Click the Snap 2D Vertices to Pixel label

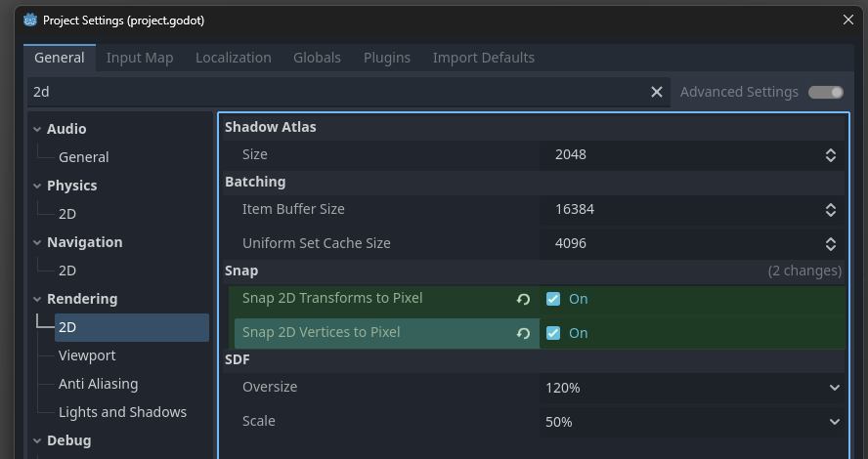click(321, 332)
